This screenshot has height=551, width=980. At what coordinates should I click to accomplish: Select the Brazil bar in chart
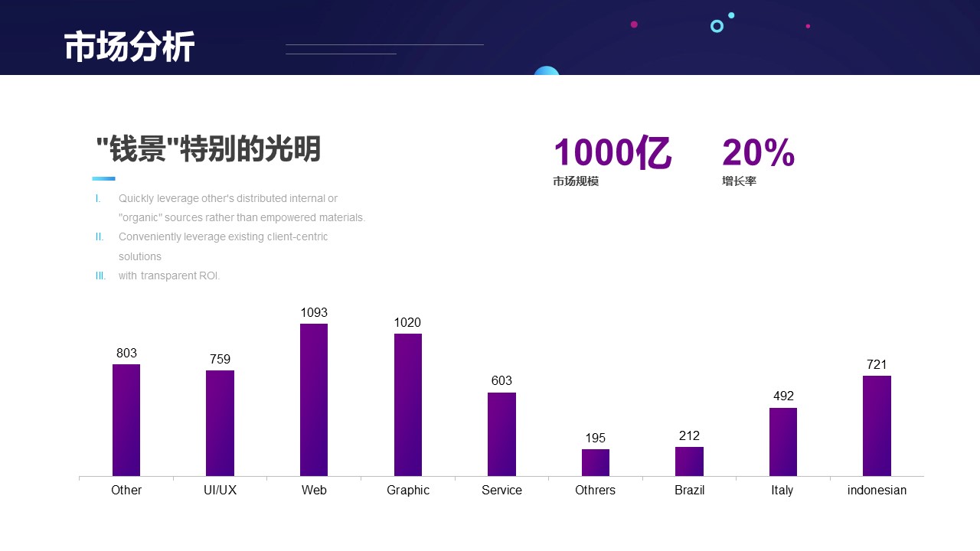tap(689, 461)
